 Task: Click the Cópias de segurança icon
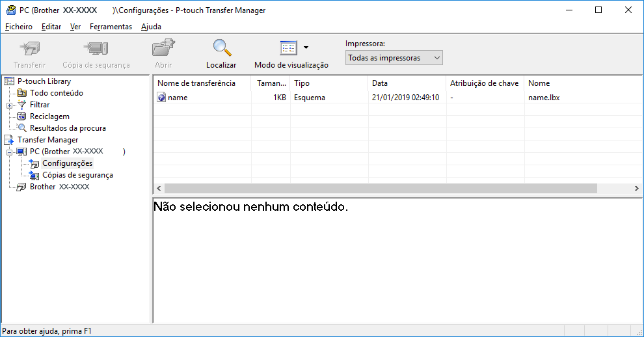tap(34, 176)
